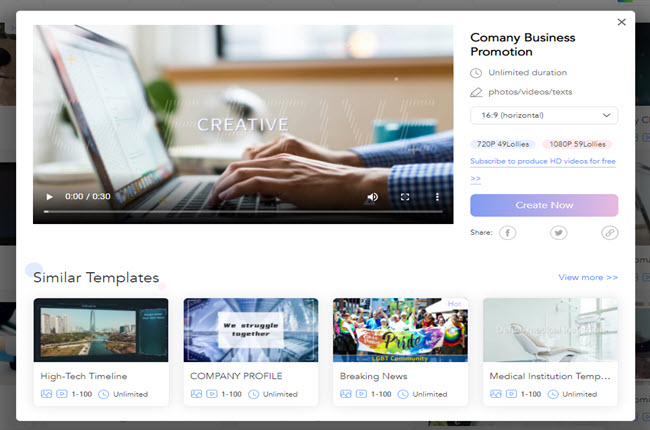Click the Similar Templates heading
Image resolution: width=650 pixels, height=430 pixels.
tap(96, 277)
